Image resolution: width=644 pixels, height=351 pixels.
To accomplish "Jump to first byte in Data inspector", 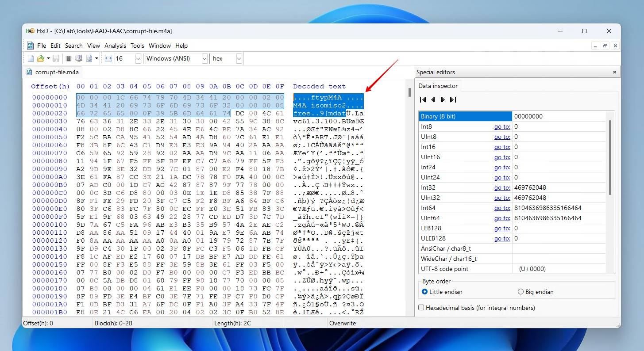I will coord(423,100).
